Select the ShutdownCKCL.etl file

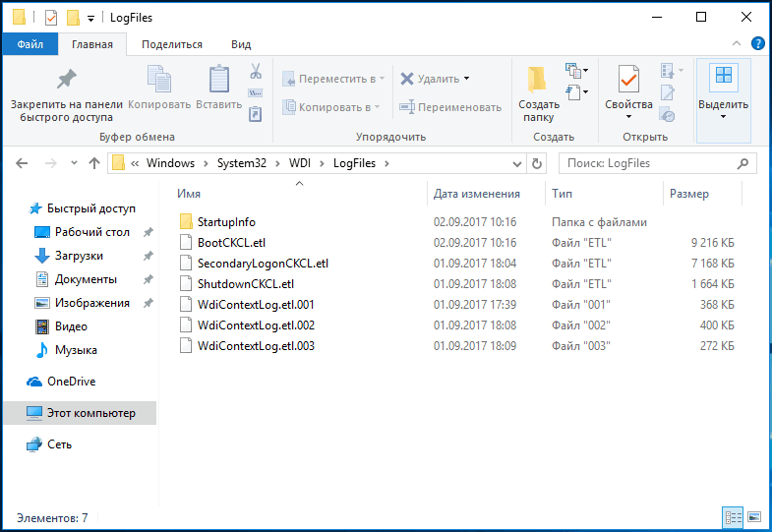click(246, 284)
